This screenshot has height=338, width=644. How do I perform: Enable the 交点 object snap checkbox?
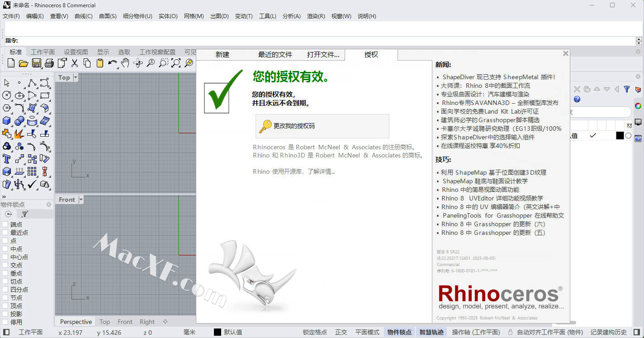pyautogui.click(x=5, y=265)
